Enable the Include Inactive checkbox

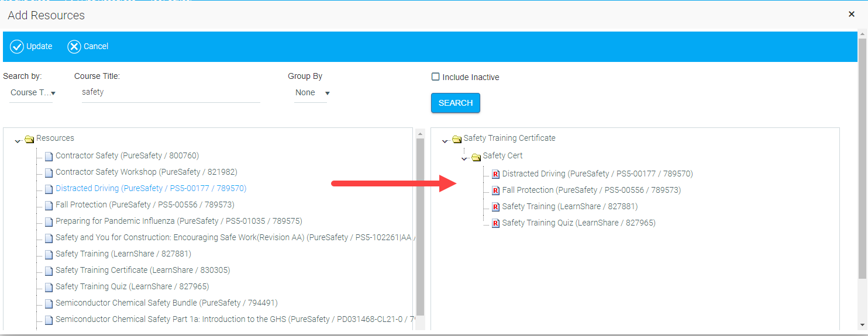click(435, 77)
